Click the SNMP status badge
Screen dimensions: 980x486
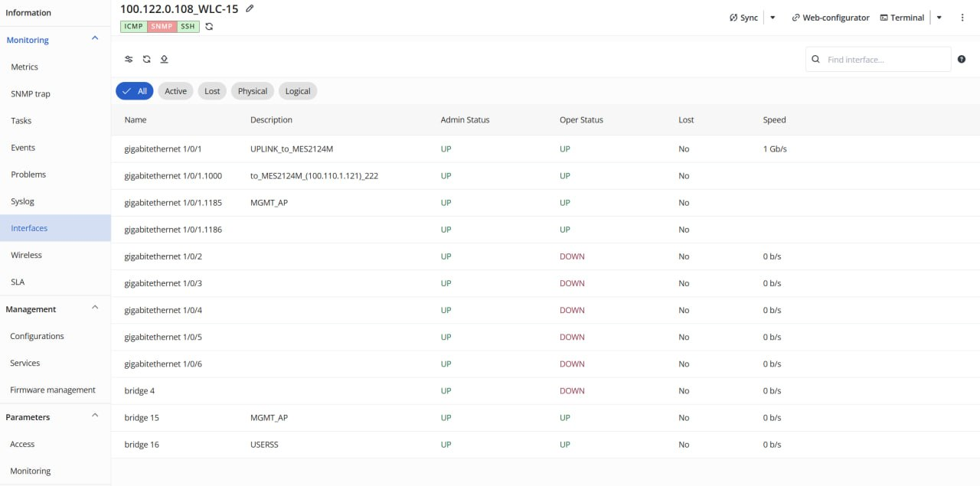[162, 27]
